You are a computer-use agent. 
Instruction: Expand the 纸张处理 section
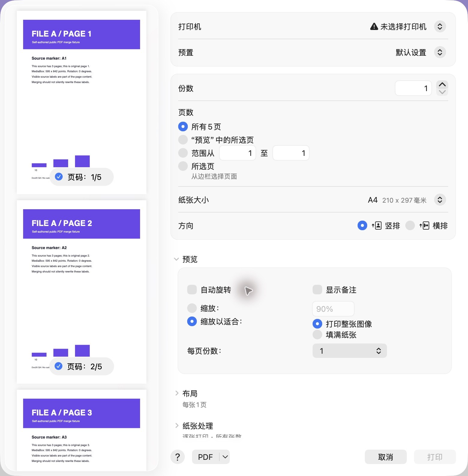point(177,426)
